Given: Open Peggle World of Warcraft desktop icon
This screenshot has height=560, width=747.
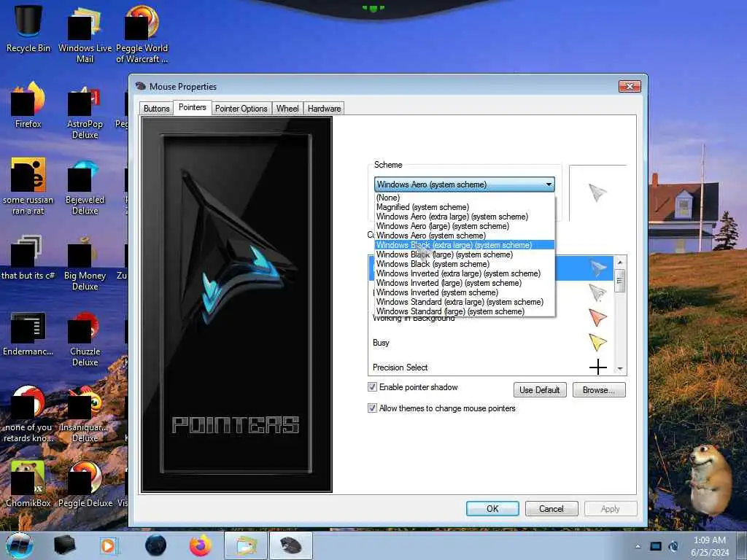Looking at the screenshot, I should click(142, 34).
